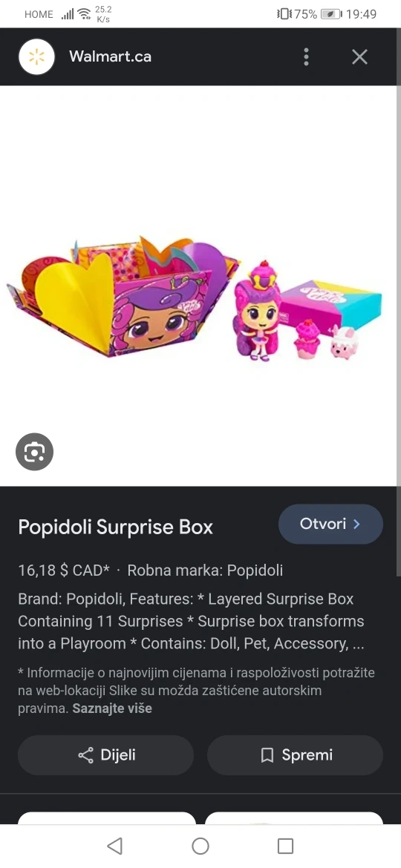
Task: Tap chevron arrow inside Otvori
Action: pos(356,524)
